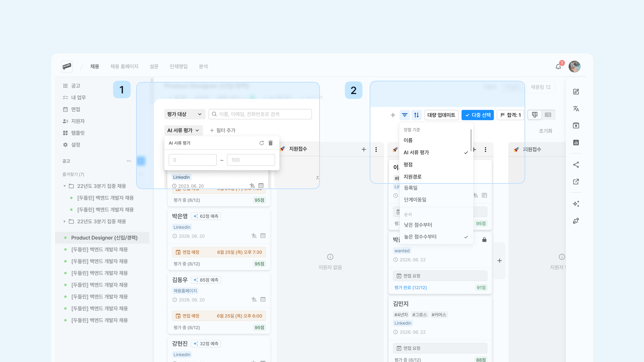Screen dimensions: 644x362
Task: Click 면접 요청 on the wanted card
Action: coord(440,276)
